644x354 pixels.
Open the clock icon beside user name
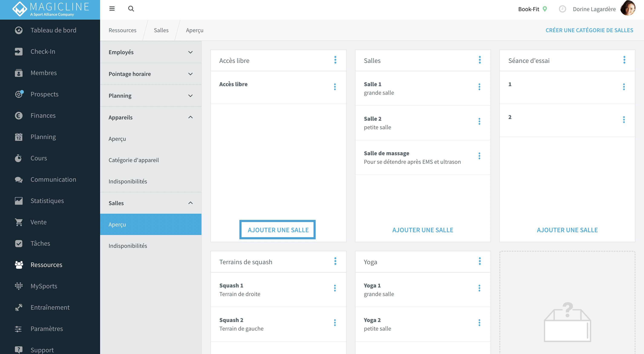pyautogui.click(x=562, y=9)
